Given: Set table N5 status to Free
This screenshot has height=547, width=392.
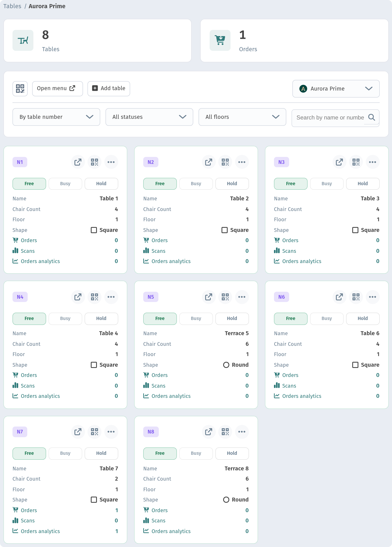Looking at the screenshot, I should pos(160,319).
